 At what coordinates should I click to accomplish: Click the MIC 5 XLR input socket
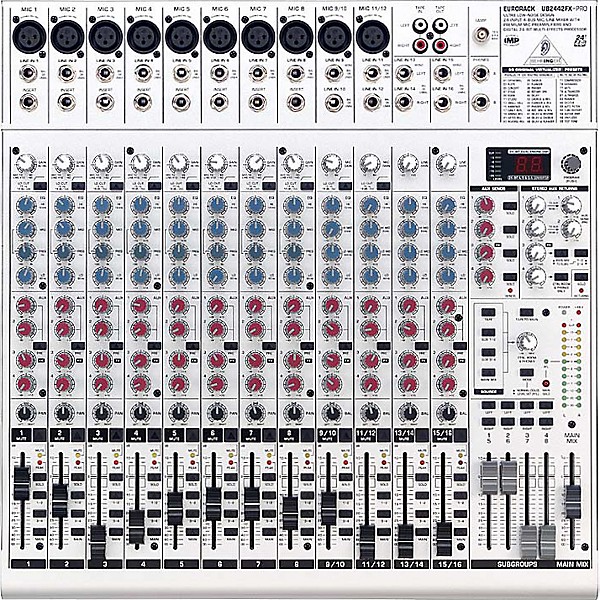(x=182, y=37)
